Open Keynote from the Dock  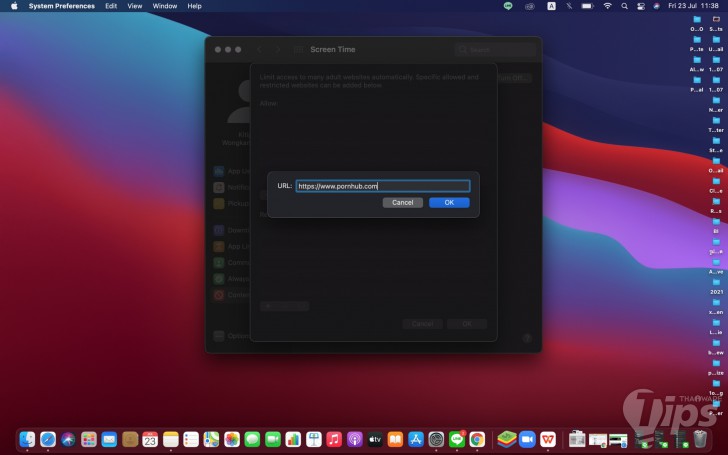pyautogui.click(x=313, y=439)
